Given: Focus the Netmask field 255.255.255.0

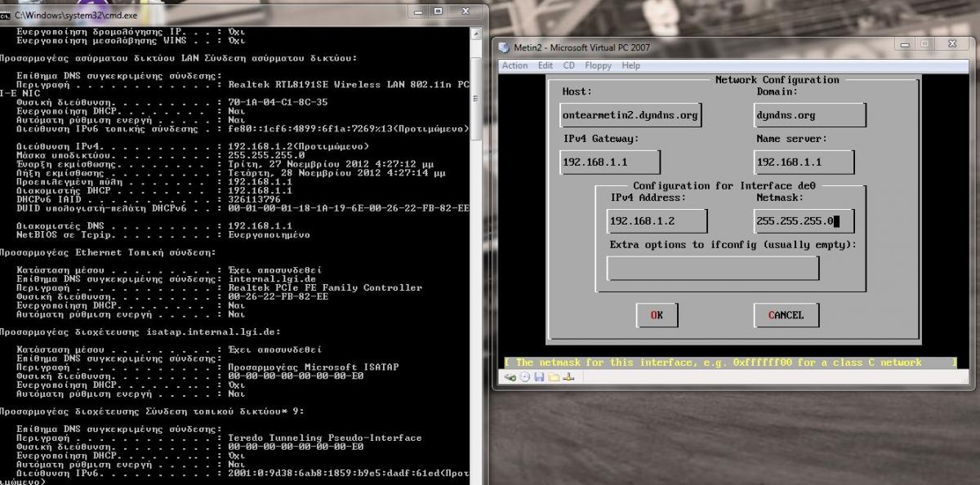Looking at the screenshot, I should coord(804,221).
